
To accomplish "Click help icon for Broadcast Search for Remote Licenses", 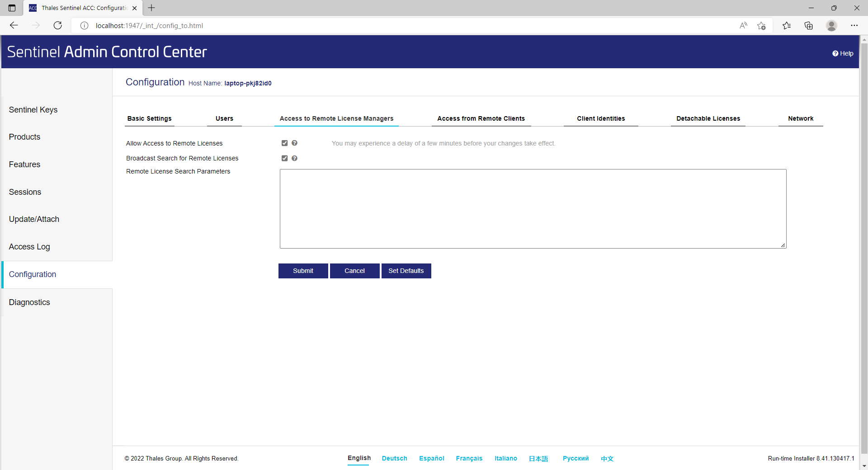I will click(294, 158).
